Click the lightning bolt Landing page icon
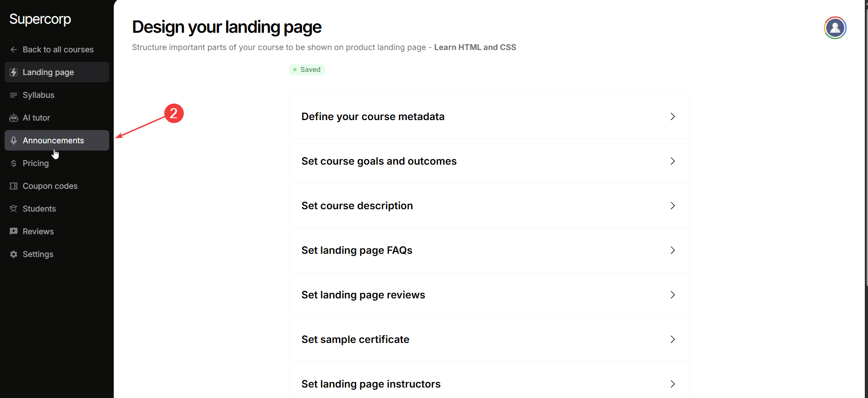Image resolution: width=868 pixels, height=398 pixels. tap(14, 72)
